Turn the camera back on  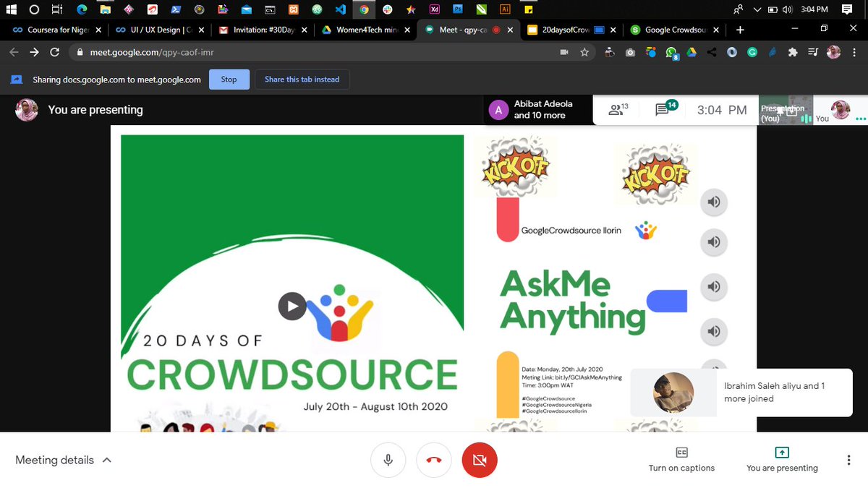[x=480, y=460]
